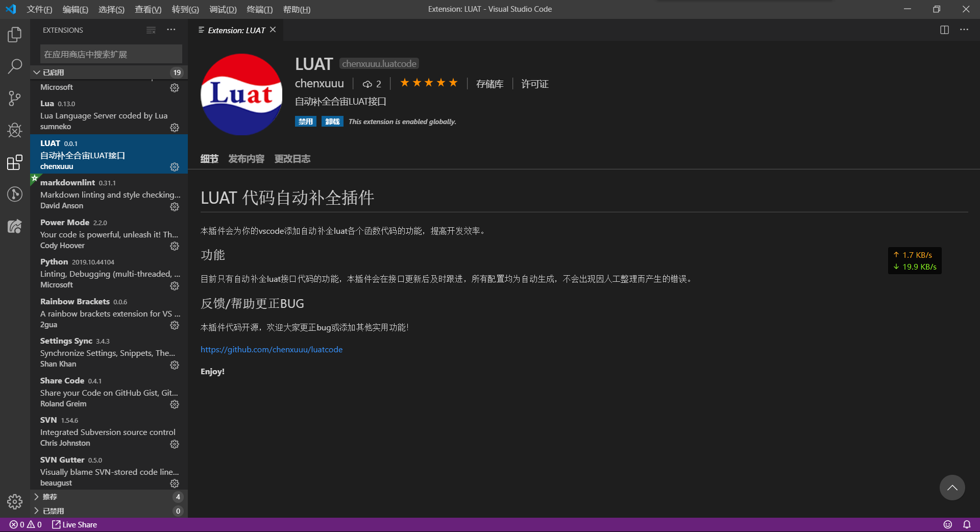Image resolution: width=980 pixels, height=532 pixels.
Task: Open the Search view in activity bar
Action: point(15,66)
